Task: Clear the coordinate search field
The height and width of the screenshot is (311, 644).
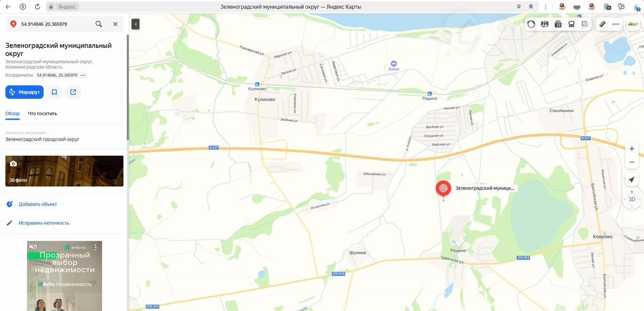Action: (x=115, y=24)
